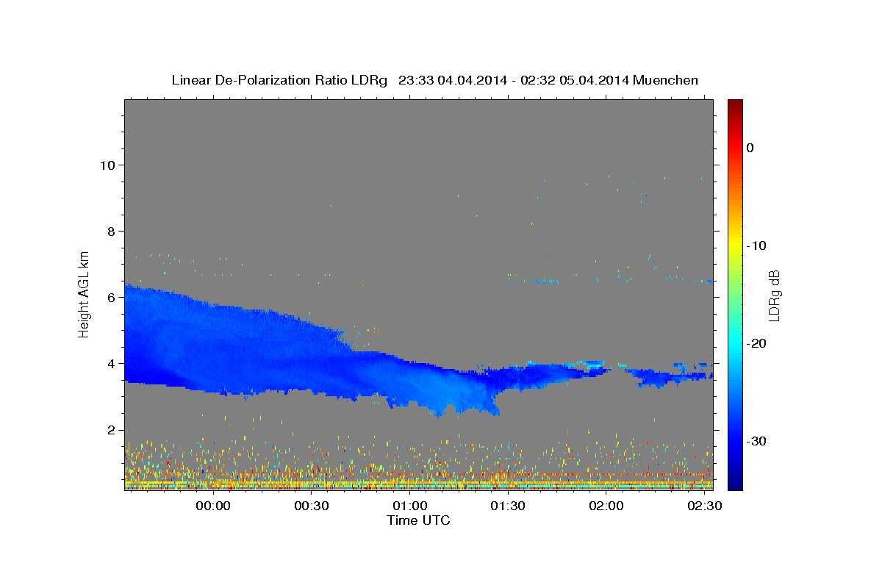
Task: Click the height tick label 8
Action: 110,231
